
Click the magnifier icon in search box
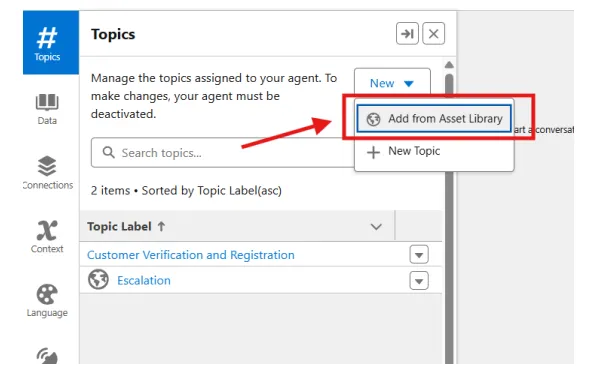109,152
